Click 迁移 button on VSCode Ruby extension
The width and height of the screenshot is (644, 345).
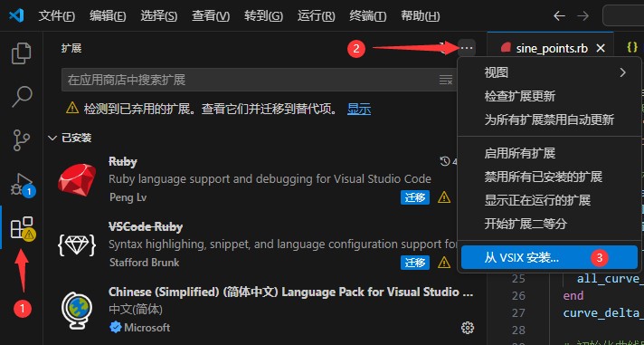click(415, 263)
